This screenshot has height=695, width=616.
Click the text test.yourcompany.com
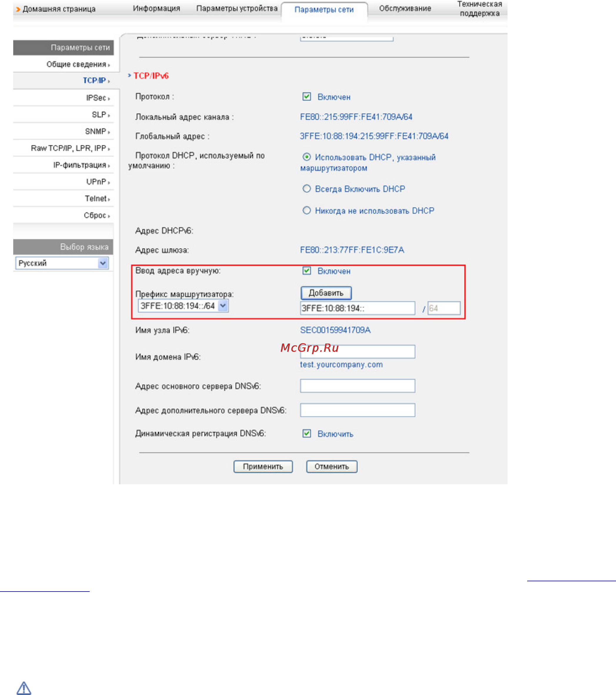[x=341, y=364]
